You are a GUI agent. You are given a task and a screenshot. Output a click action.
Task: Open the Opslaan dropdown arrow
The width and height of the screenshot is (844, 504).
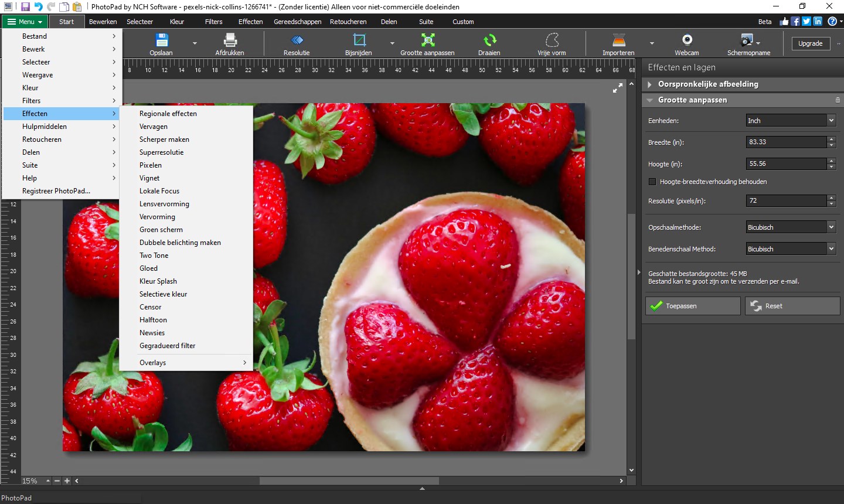[x=195, y=43]
